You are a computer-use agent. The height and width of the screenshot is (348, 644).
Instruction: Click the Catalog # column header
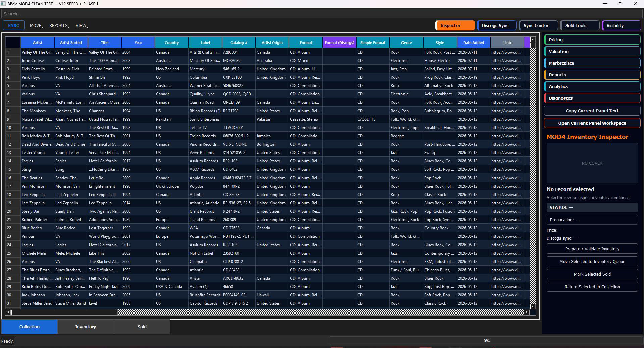tap(239, 43)
